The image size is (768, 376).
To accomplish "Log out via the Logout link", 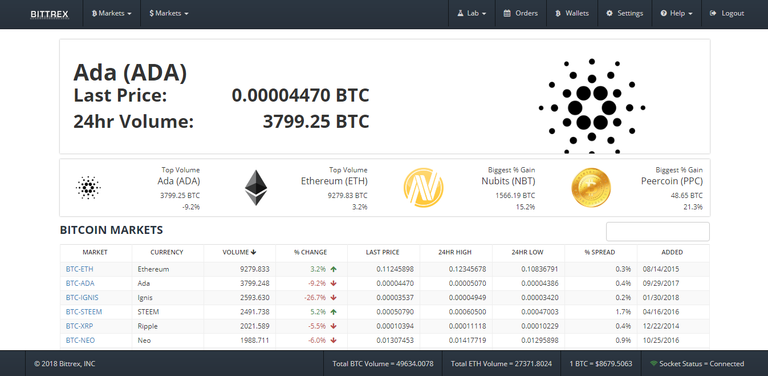I will tap(727, 14).
